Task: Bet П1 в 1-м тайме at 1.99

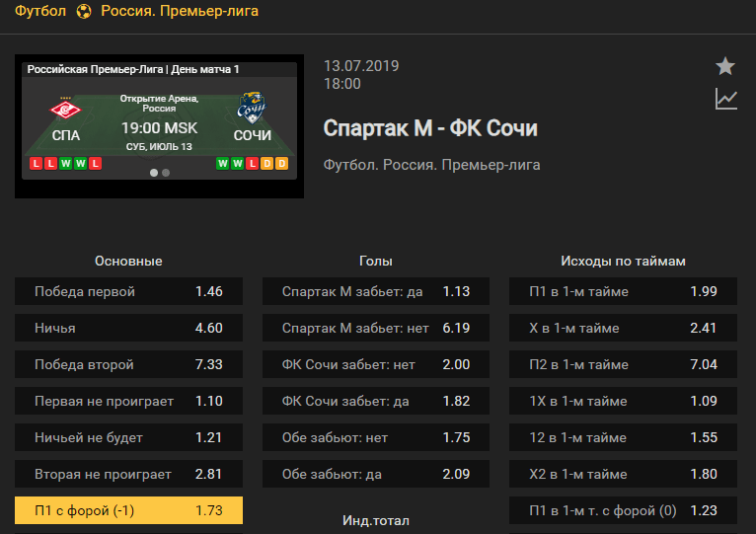Action: click(624, 291)
